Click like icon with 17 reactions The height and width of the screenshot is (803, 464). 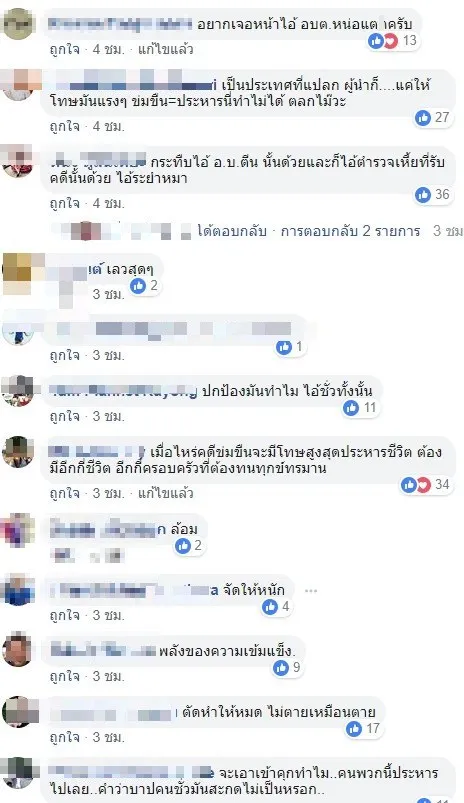click(x=354, y=728)
